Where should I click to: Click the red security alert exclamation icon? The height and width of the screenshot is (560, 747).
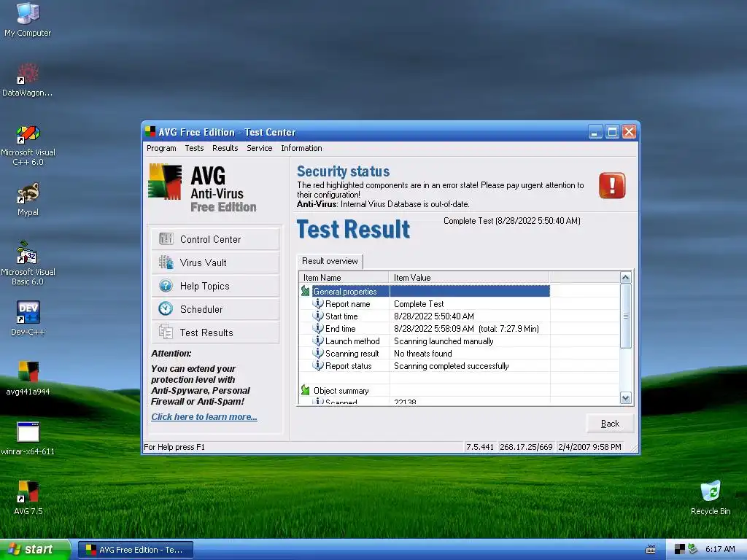coord(612,185)
